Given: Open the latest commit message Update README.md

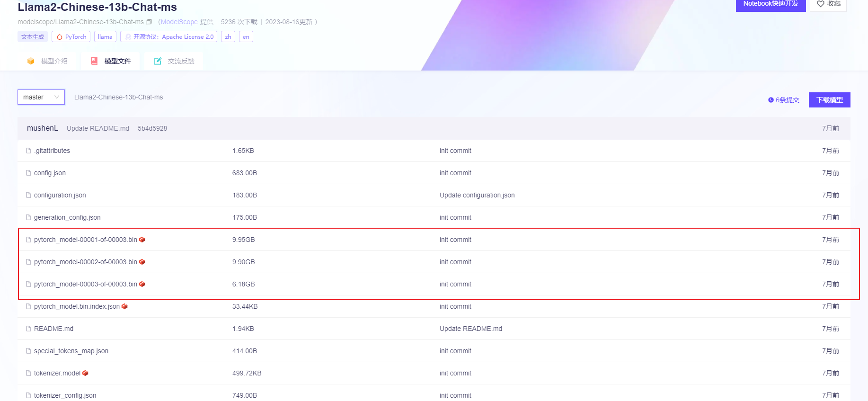Looking at the screenshot, I should point(98,128).
